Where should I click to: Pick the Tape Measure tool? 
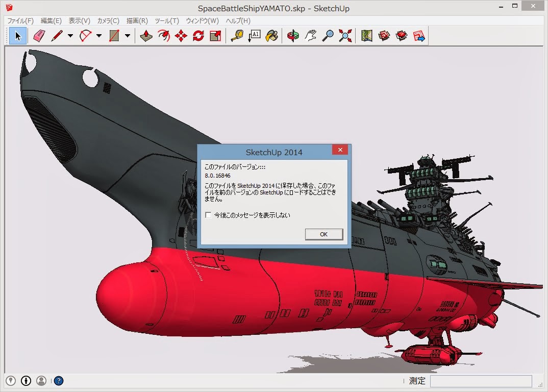pos(237,36)
